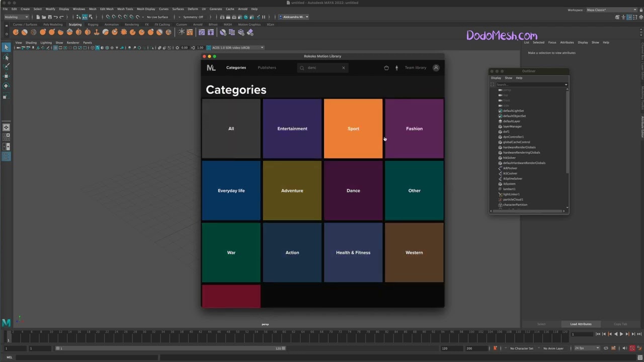Open Team library link

point(416,67)
